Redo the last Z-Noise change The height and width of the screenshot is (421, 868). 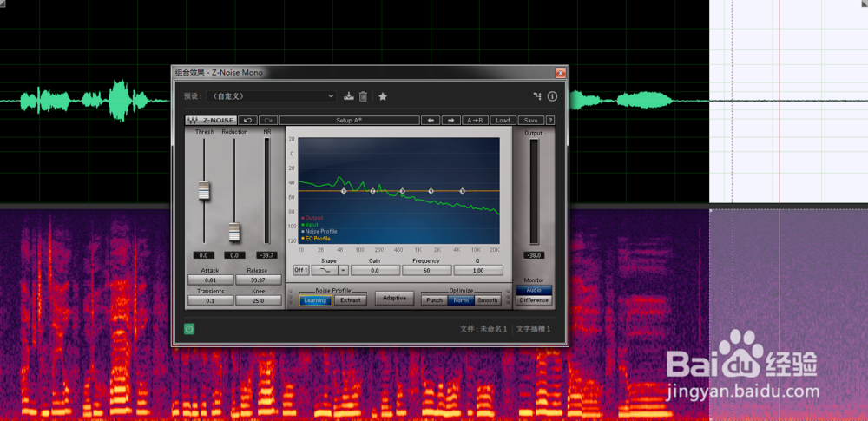coord(268,120)
